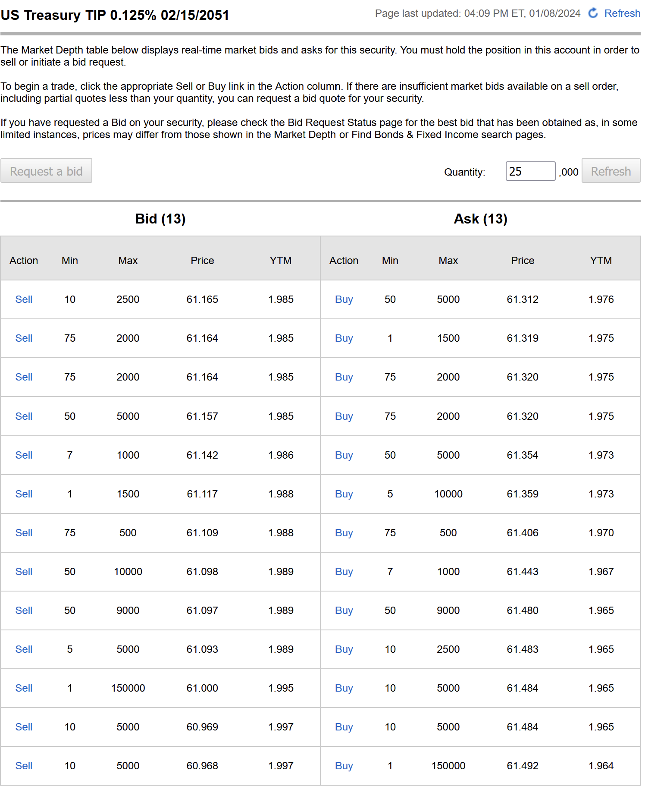Click the bid price cell 61.165
This screenshot has height=812, width=670.
(x=202, y=299)
